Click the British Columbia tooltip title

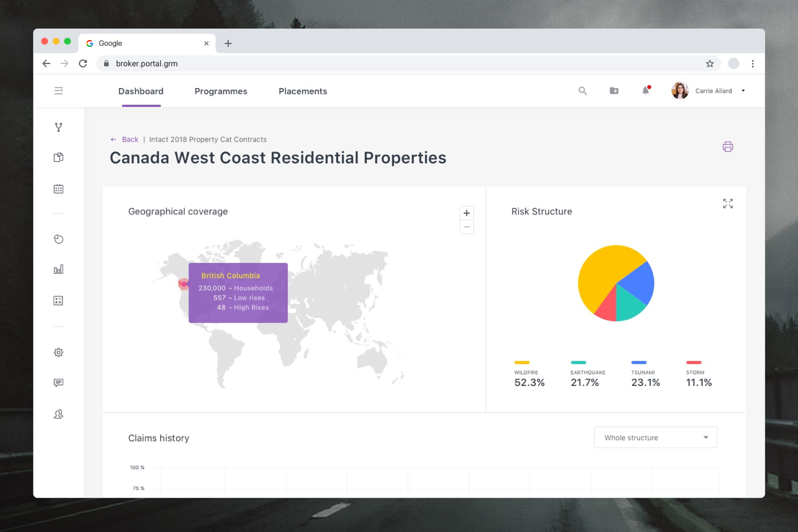230,276
